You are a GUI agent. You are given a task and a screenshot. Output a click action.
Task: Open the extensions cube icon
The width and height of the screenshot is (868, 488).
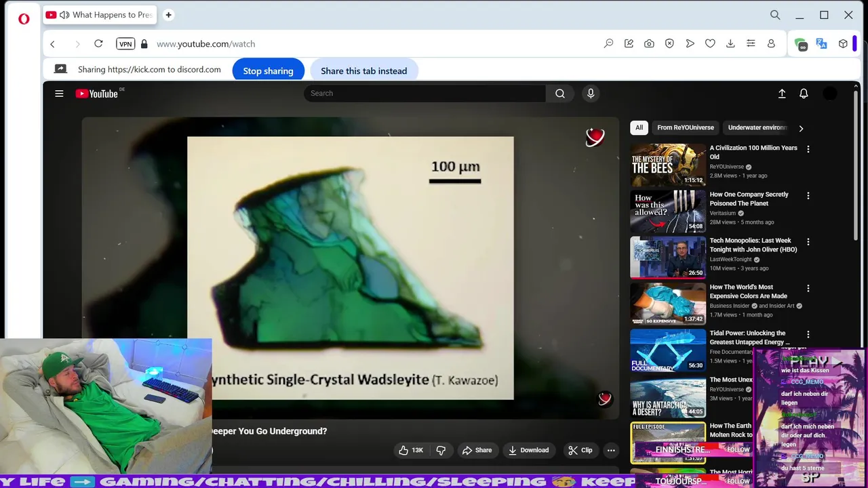click(843, 43)
